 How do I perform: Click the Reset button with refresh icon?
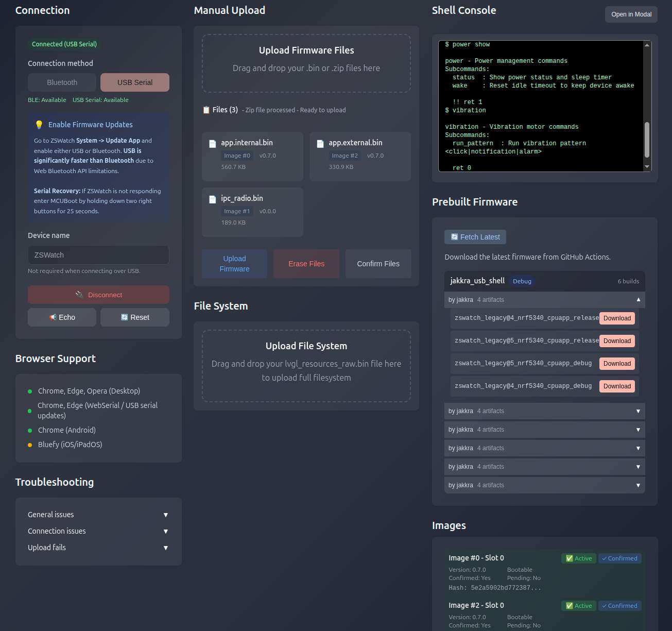pos(135,317)
